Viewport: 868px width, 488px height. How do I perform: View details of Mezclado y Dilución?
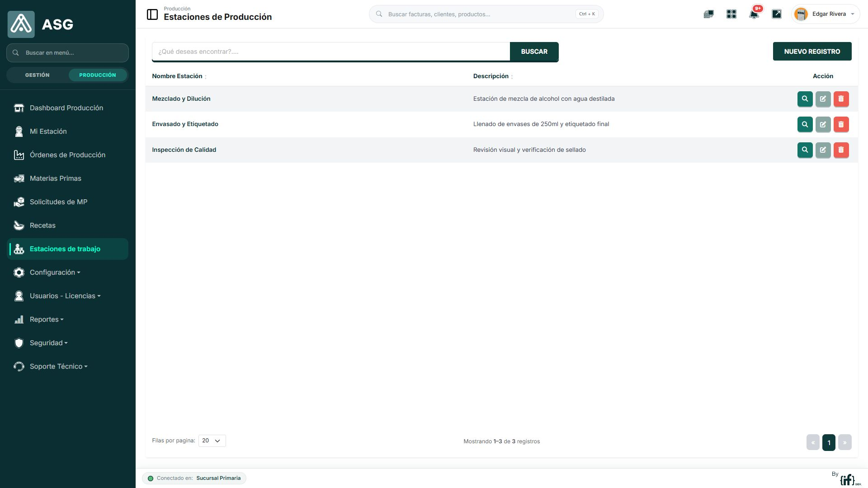(805, 99)
